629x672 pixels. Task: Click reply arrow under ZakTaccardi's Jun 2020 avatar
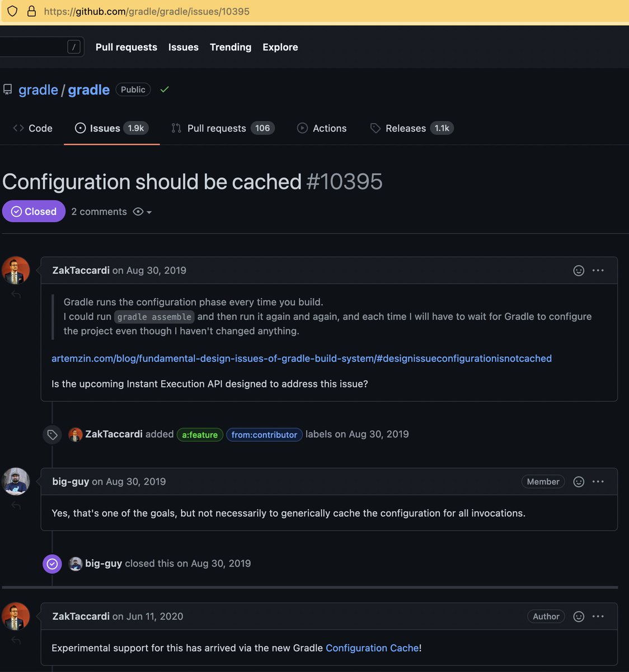pos(16,641)
